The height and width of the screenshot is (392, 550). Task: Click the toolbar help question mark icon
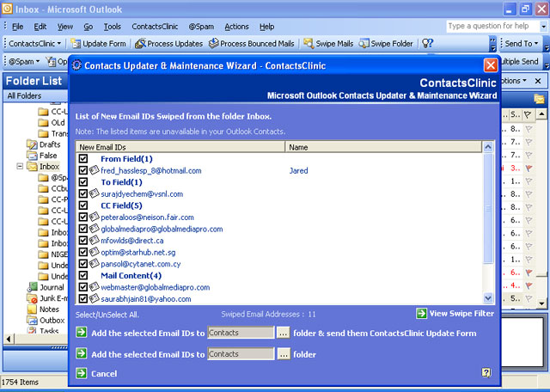(428, 43)
